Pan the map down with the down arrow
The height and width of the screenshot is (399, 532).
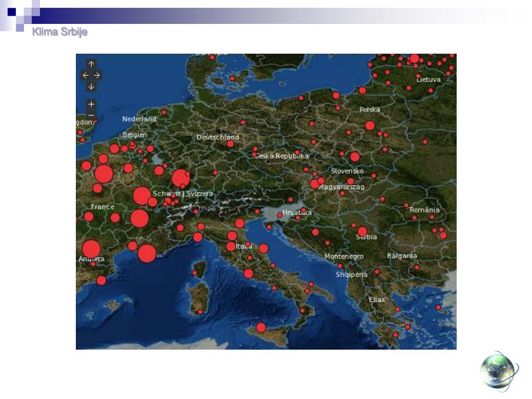tap(91, 87)
